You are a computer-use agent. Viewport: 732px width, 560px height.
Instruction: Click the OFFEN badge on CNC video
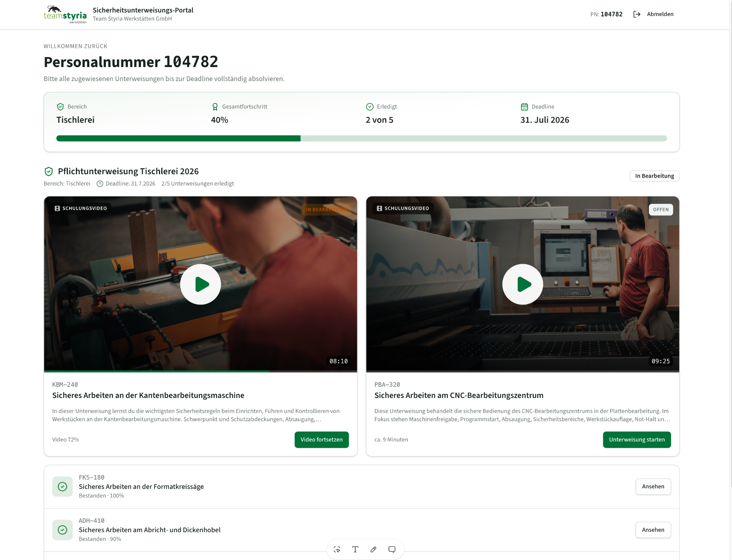click(x=661, y=210)
